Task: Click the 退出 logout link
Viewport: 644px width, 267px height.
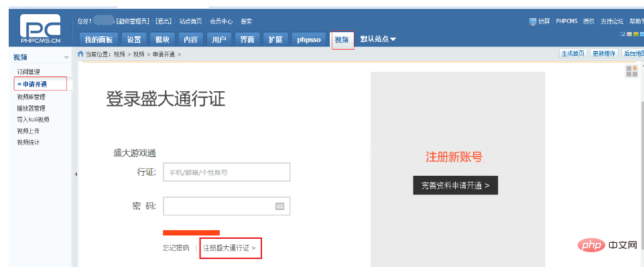Action: (x=164, y=21)
